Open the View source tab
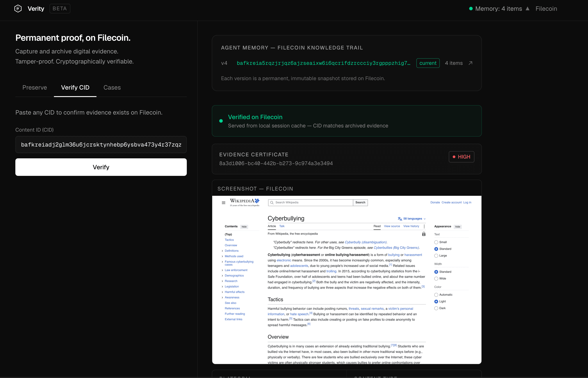588x378 pixels. click(x=392, y=226)
